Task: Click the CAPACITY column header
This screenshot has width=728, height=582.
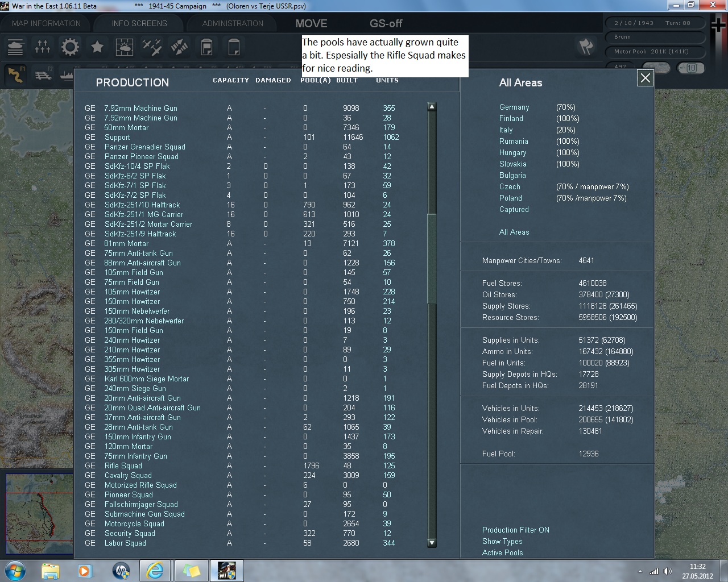Action: tap(230, 80)
